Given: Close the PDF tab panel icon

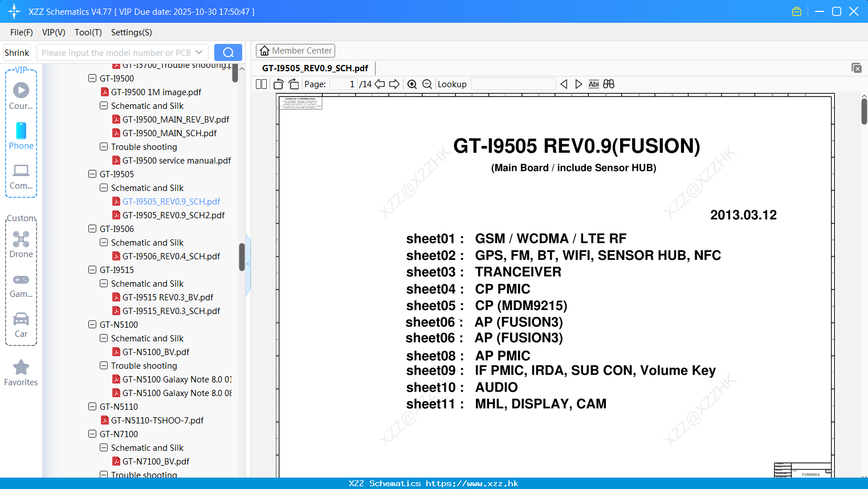Looking at the screenshot, I should click(857, 68).
